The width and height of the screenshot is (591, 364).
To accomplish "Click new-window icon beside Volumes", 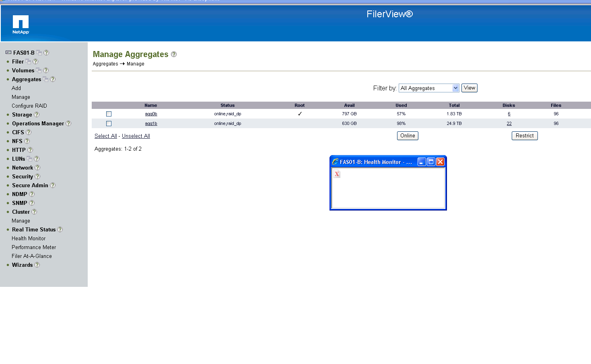I will (39, 70).
